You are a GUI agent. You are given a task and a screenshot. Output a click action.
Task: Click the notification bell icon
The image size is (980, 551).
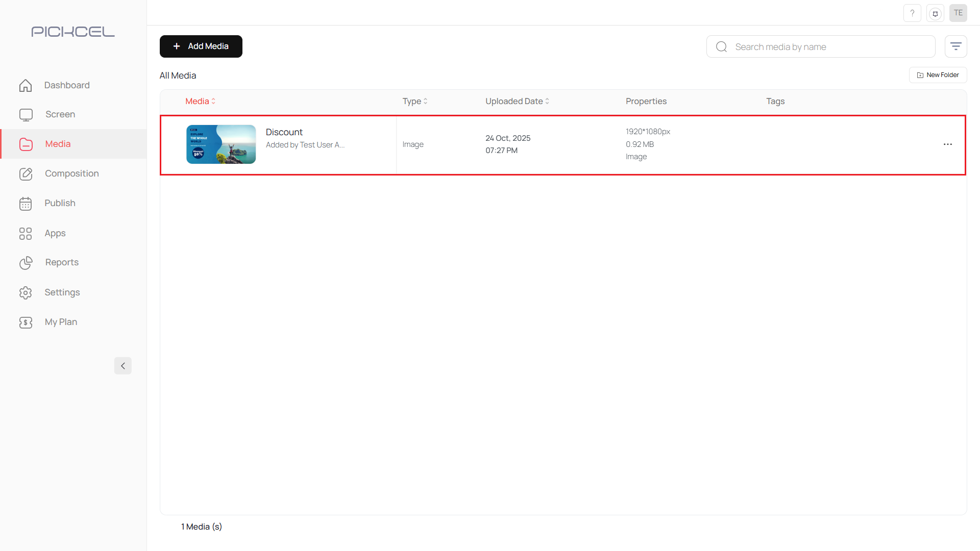935,13
